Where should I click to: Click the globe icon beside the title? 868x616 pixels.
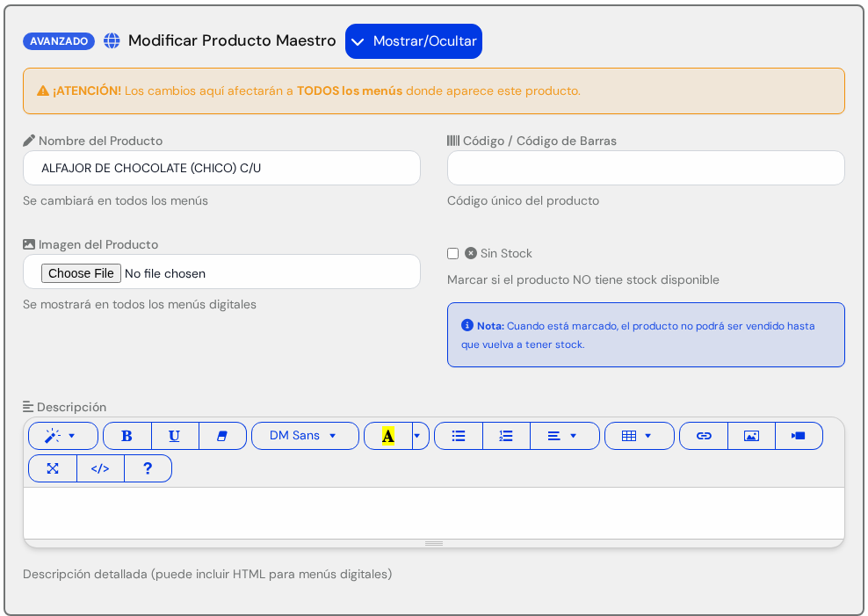(x=112, y=41)
